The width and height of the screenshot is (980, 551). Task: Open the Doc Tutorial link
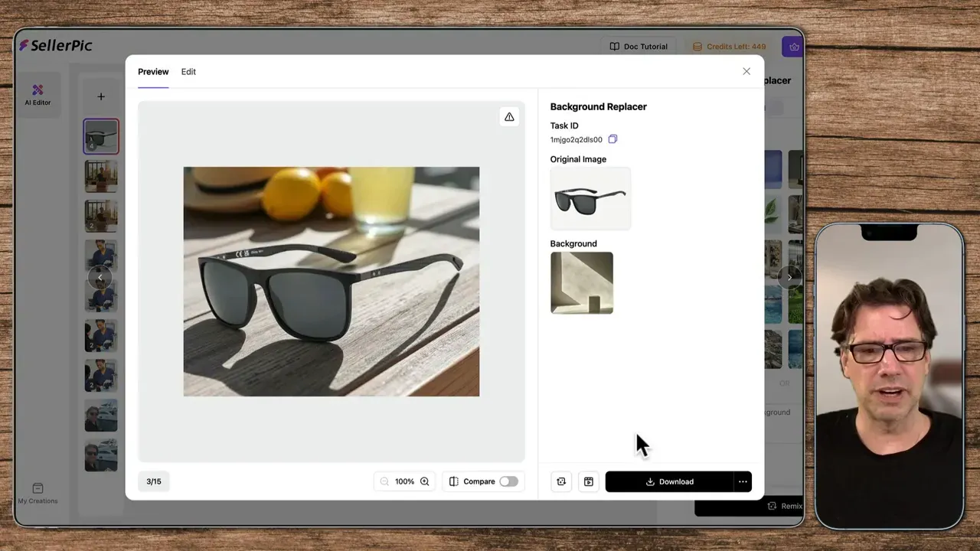click(639, 47)
